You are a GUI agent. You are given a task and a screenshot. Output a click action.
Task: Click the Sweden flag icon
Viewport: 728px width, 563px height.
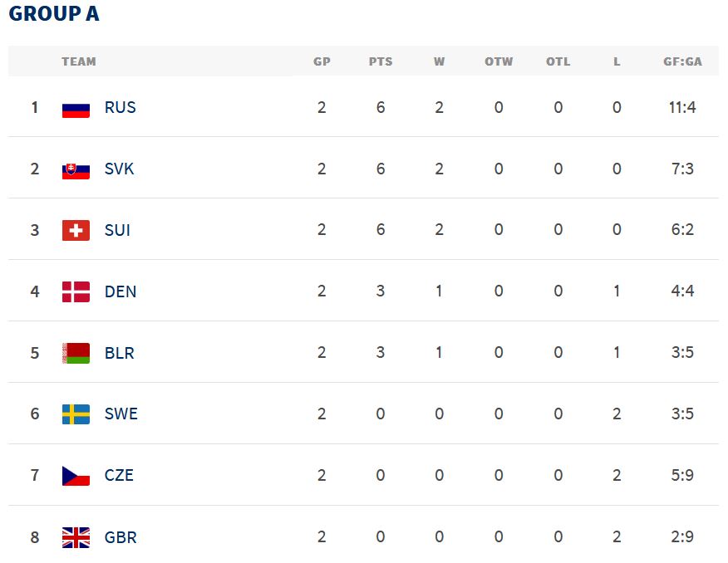tap(76, 414)
